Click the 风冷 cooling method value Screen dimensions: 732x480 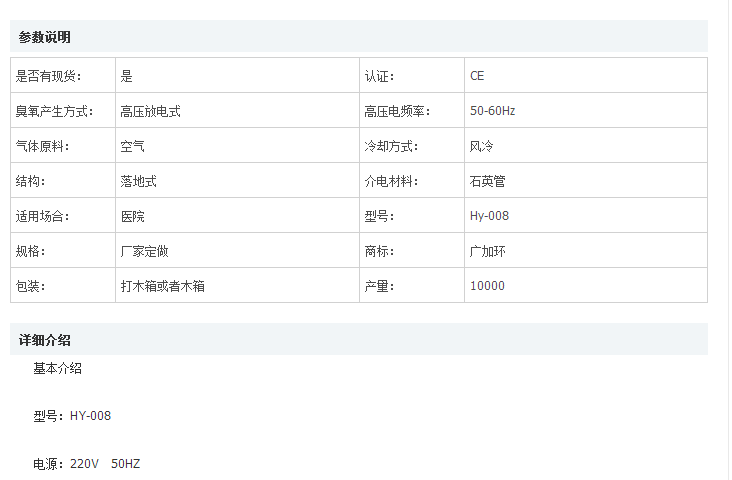coord(481,146)
